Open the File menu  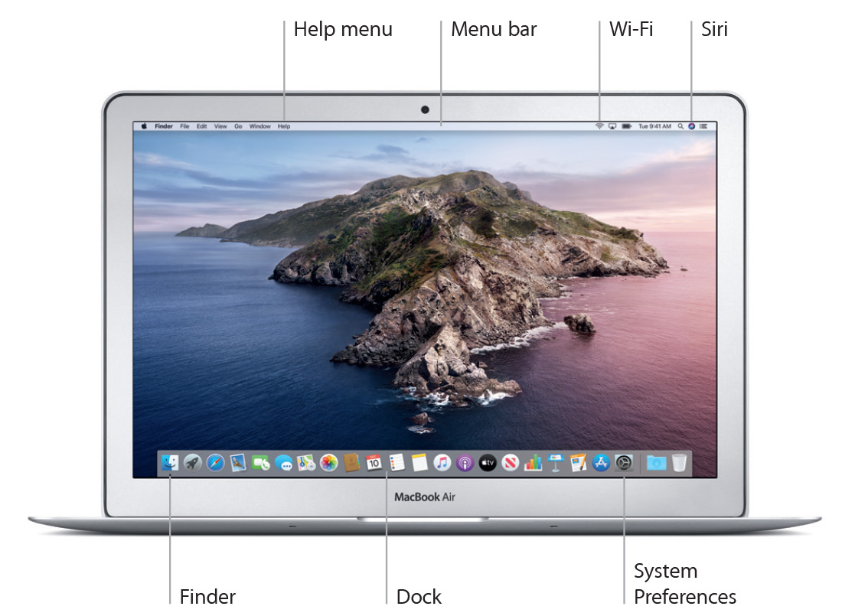(x=184, y=126)
